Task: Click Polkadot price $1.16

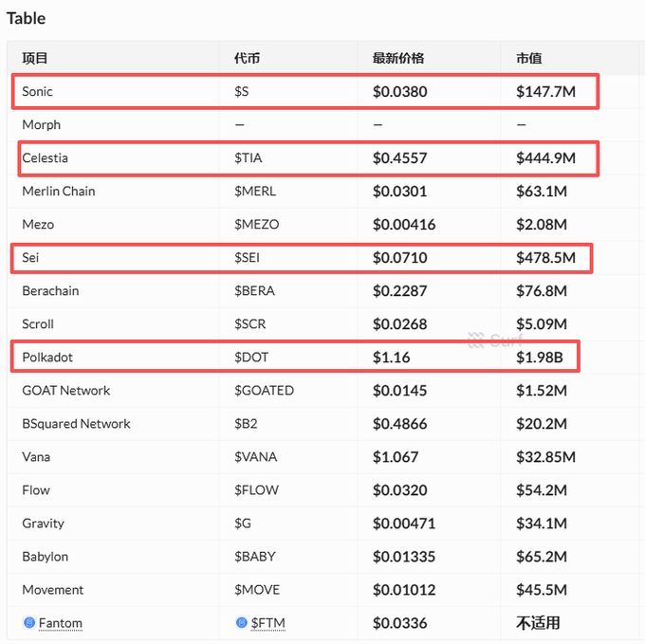Action: click(391, 358)
